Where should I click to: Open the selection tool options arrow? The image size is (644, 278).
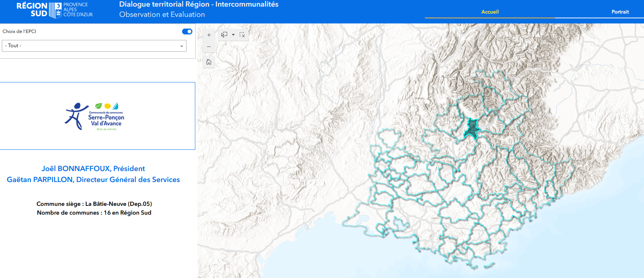(x=233, y=35)
